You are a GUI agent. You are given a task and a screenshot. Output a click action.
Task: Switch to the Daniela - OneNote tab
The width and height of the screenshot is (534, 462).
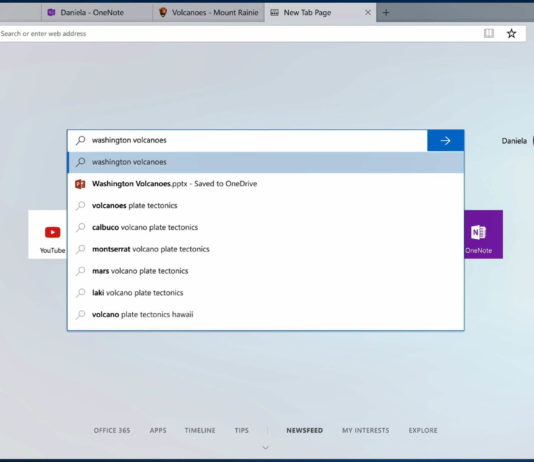pyautogui.click(x=97, y=13)
